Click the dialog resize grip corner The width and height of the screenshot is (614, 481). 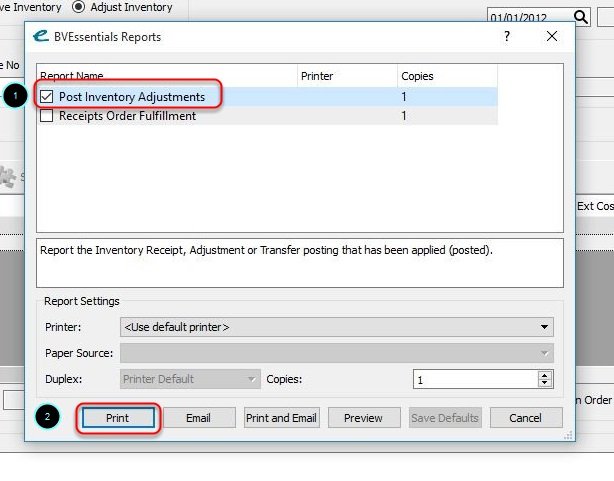point(568,435)
